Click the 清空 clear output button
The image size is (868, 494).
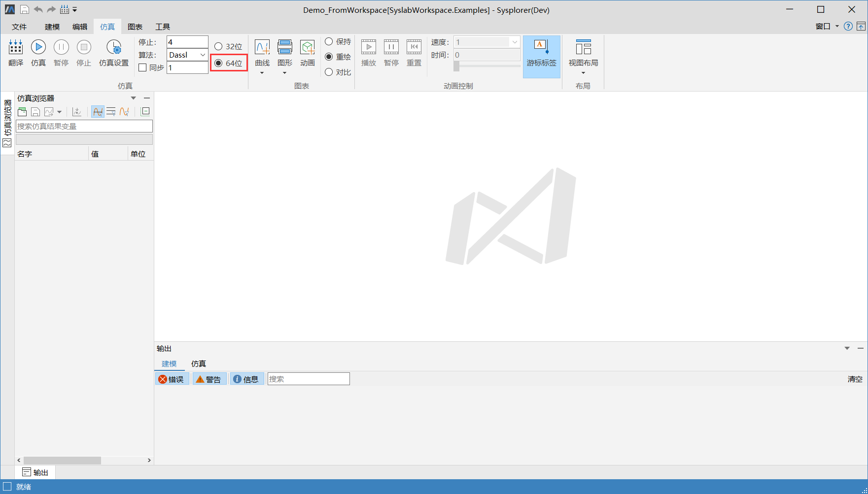(x=855, y=379)
